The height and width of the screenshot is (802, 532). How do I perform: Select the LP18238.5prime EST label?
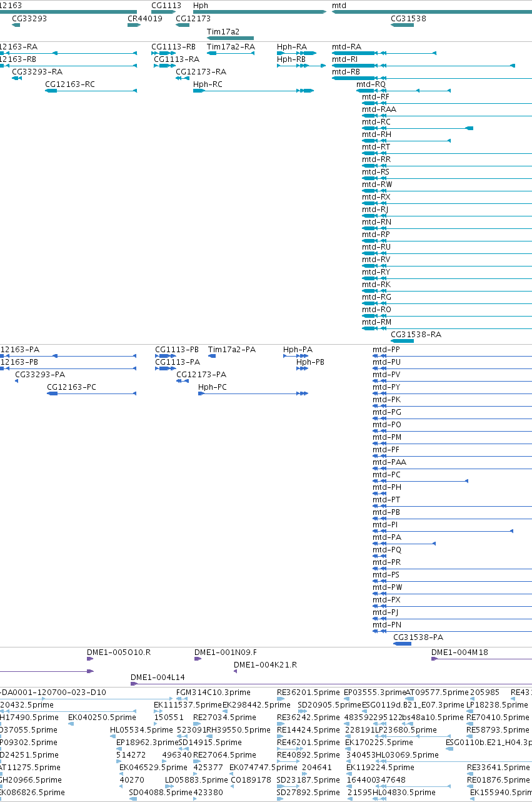tap(496, 705)
